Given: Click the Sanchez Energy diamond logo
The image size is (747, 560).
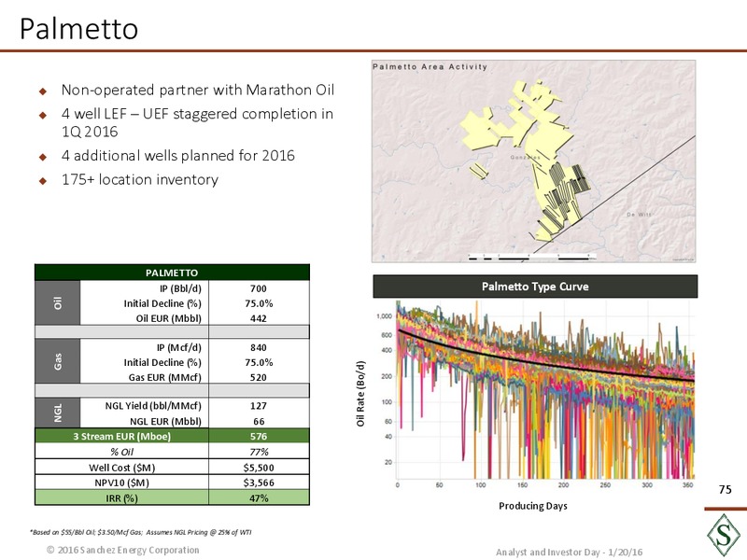Looking at the screenshot, I should (723, 534).
